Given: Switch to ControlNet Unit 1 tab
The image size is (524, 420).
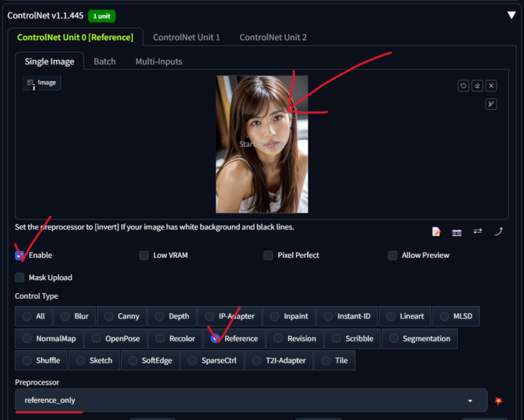Looking at the screenshot, I should (186, 37).
